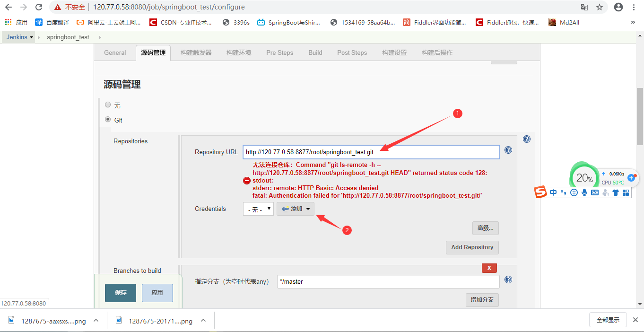
Task: Toggle Chinese input mode 中 icon
Action: point(553,192)
